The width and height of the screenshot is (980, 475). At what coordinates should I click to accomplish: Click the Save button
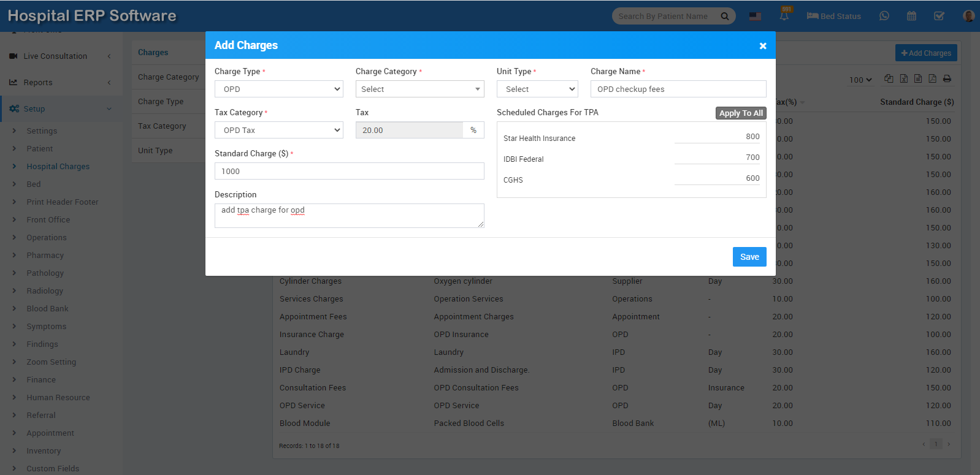coord(749,257)
